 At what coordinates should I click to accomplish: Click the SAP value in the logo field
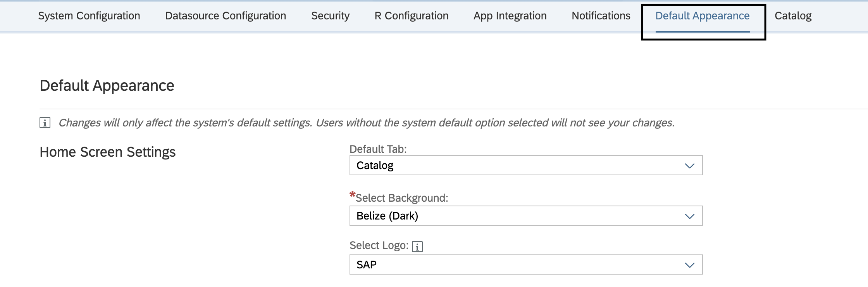tap(367, 265)
